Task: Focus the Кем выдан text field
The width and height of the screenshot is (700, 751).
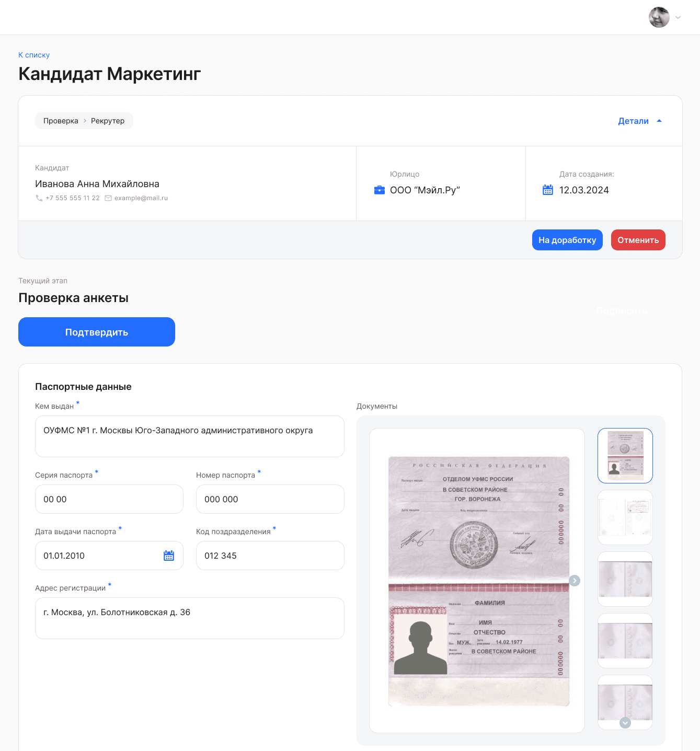Action: pos(190,436)
